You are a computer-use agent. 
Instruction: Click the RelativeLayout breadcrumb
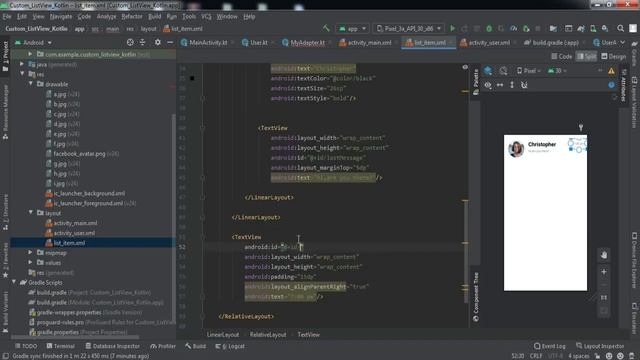(268, 335)
